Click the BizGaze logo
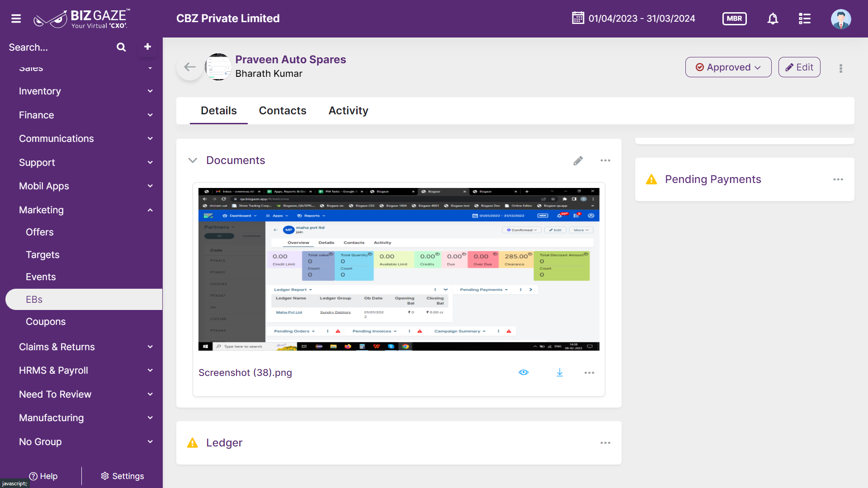This screenshot has height=488, width=868. pyautogui.click(x=82, y=19)
